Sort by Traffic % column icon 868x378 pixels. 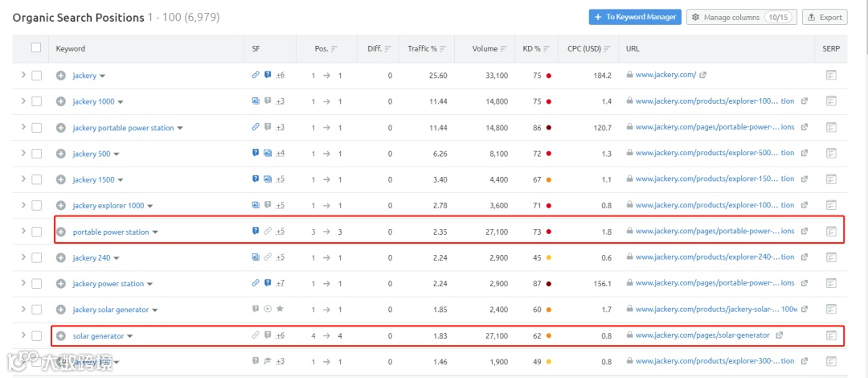[x=444, y=49]
